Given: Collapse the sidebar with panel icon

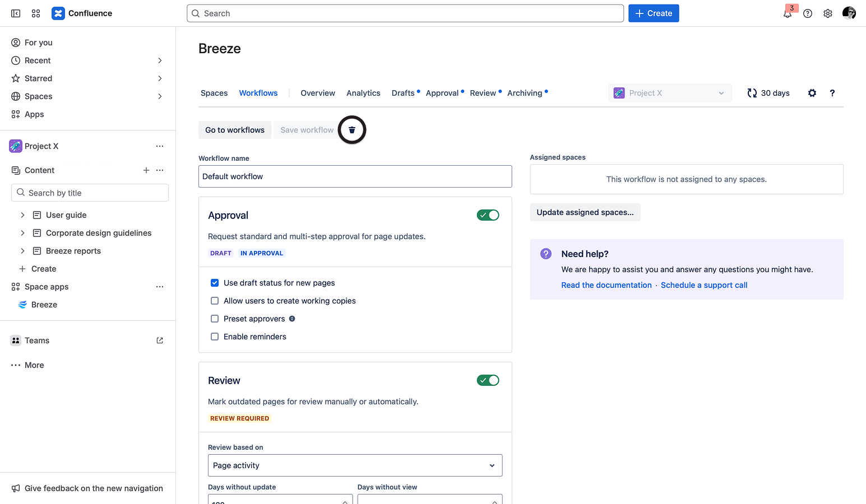Looking at the screenshot, I should coord(15,13).
